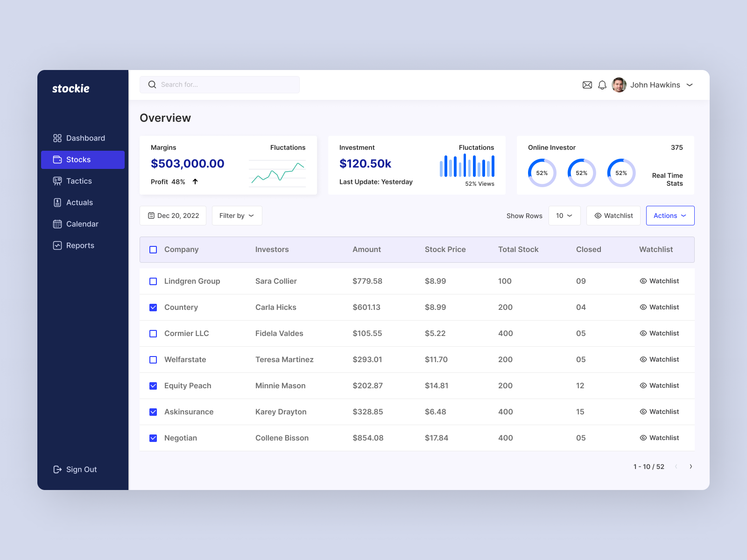Expand the Show Rows dropdown showing 10
This screenshot has height=560, width=747.
point(564,216)
